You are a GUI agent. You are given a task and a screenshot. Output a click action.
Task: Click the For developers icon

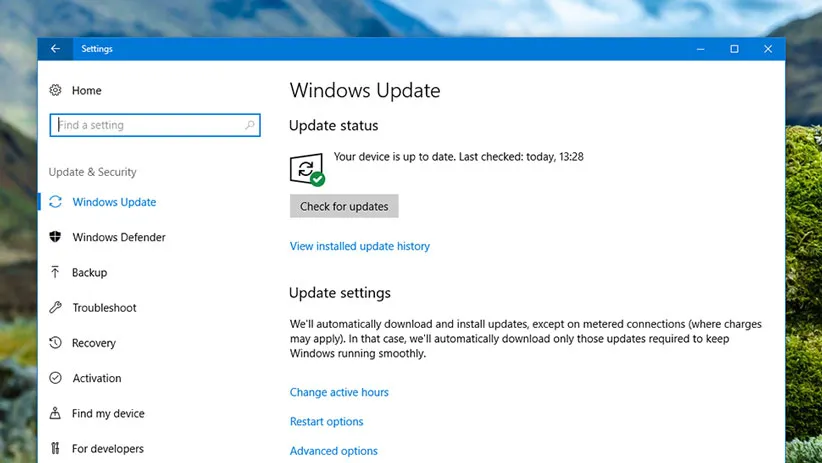tap(56, 449)
